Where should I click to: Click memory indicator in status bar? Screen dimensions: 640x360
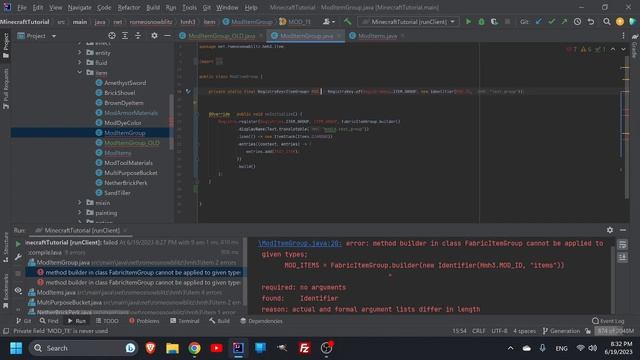click(x=616, y=331)
